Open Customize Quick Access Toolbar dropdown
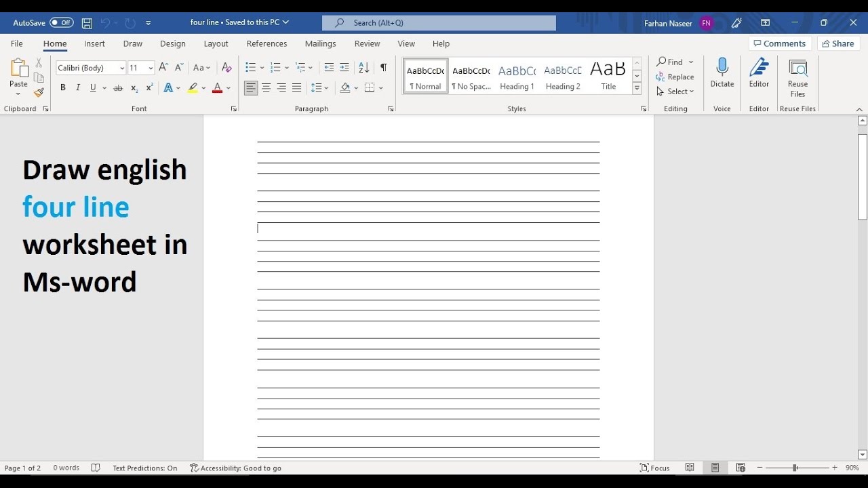Screen dimensions: 868x488 (x=149, y=23)
